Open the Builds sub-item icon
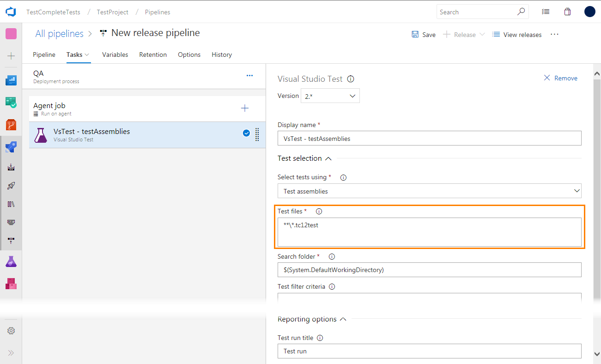601x364 pixels. (x=11, y=167)
